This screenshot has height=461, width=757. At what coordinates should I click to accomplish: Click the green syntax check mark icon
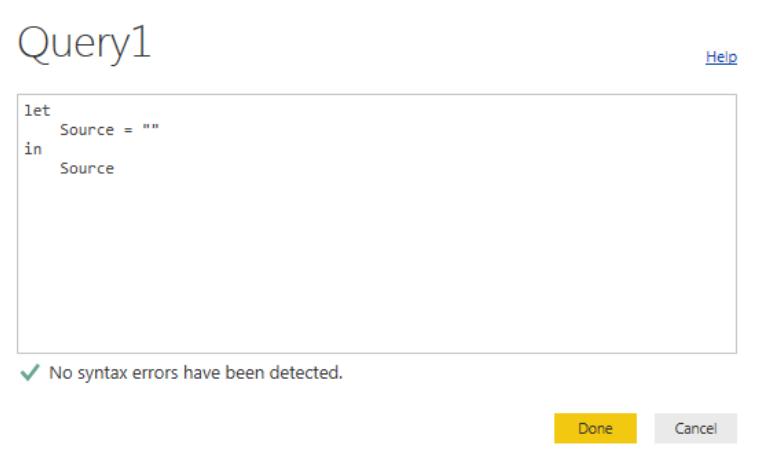pos(31,373)
